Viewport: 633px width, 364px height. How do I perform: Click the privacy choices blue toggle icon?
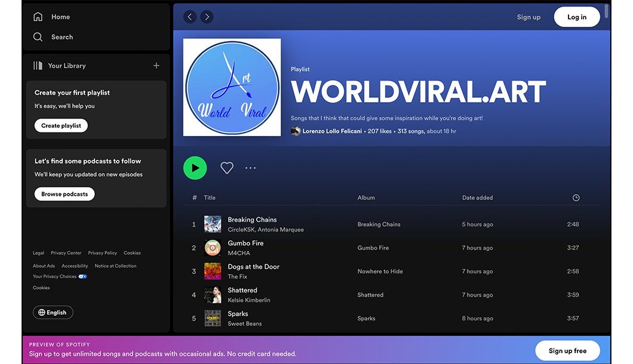83,276
